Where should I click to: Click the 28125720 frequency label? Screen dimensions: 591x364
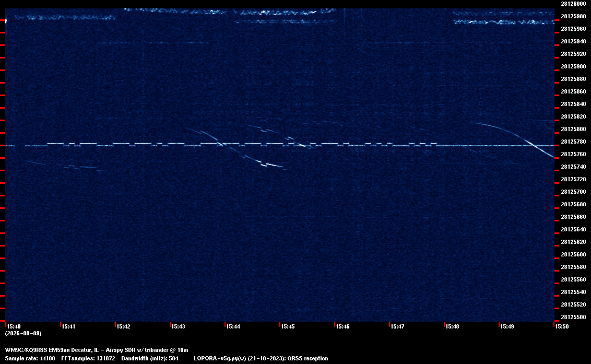click(573, 179)
